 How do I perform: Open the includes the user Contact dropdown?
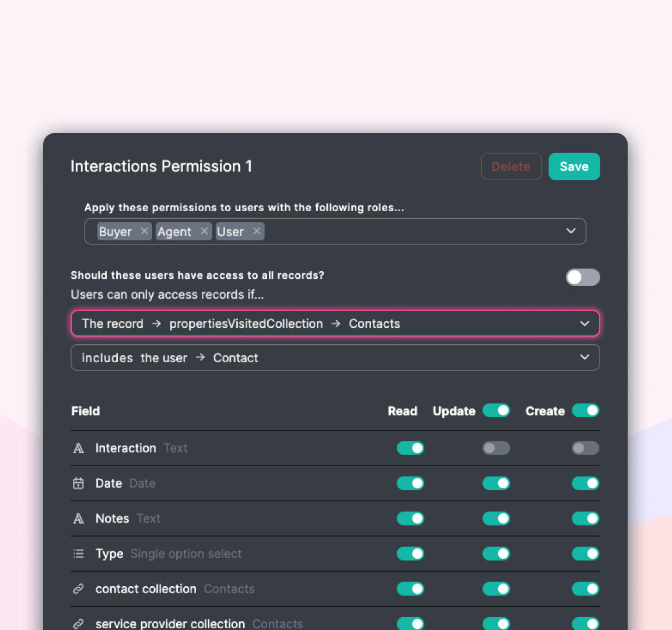pyautogui.click(x=584, y=358)
